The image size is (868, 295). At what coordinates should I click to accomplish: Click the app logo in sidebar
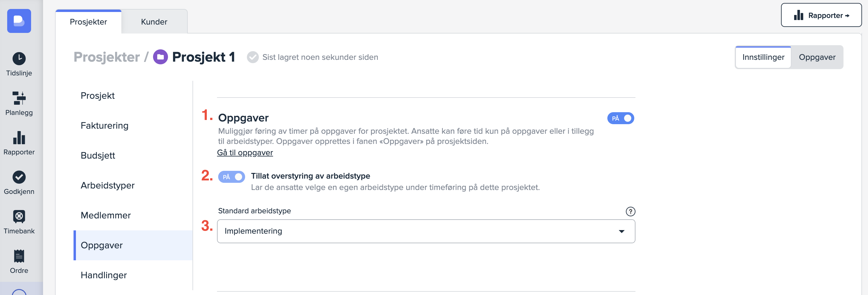(19, 21)
